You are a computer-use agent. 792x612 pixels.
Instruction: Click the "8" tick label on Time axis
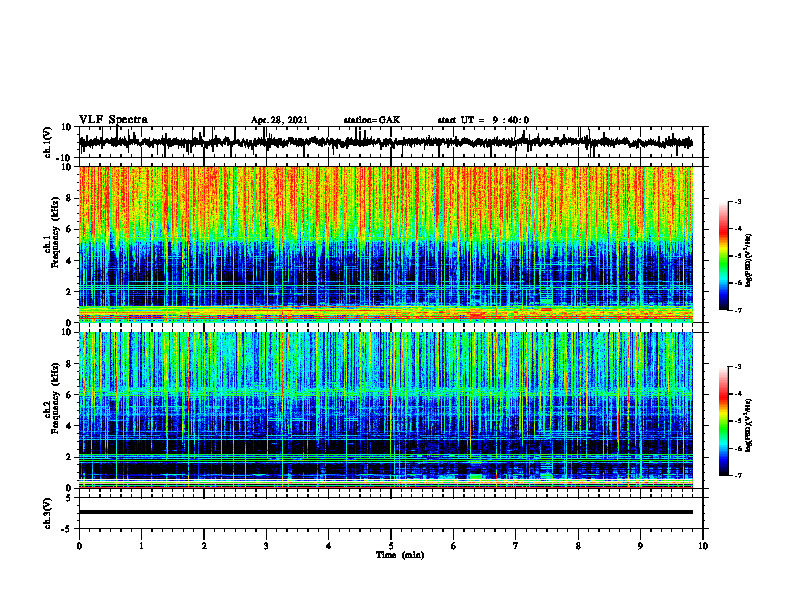pos(578,546)
